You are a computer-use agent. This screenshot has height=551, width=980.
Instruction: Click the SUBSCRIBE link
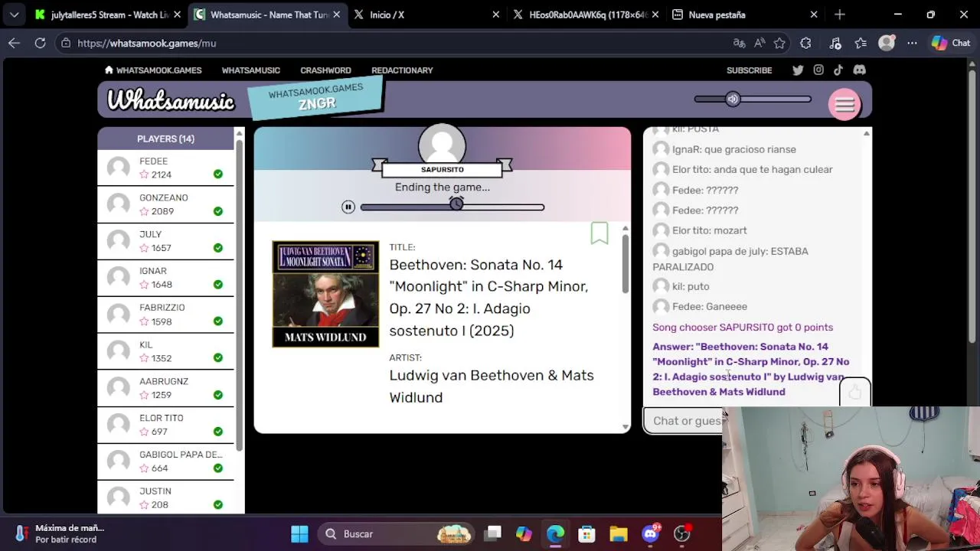point(749,70)
